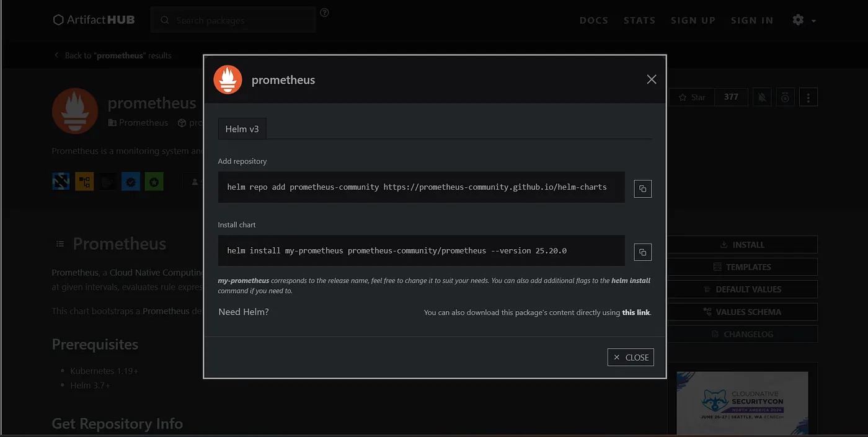Click the large Prometheus logo on the page
Viewport: 868px width, 437px height.
[75, 111]
